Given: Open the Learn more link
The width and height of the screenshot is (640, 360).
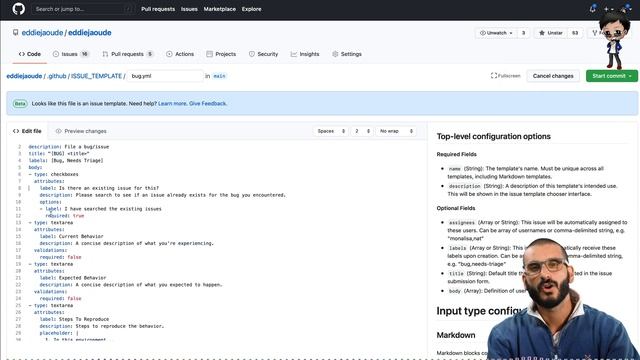Looking at the screenshot, I should [172, 104].
